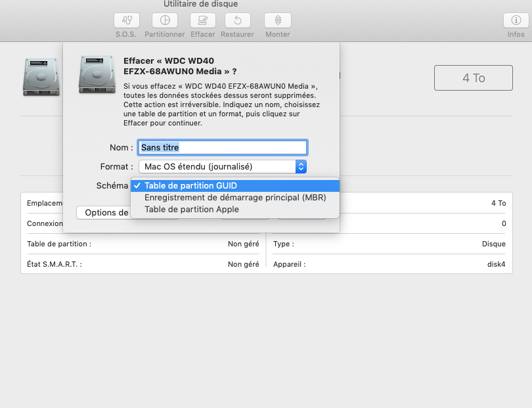The width and height of the screenshot is (532, 408).
Task: Open the Partitionner toolbar tool
Action: click(165, 20)
